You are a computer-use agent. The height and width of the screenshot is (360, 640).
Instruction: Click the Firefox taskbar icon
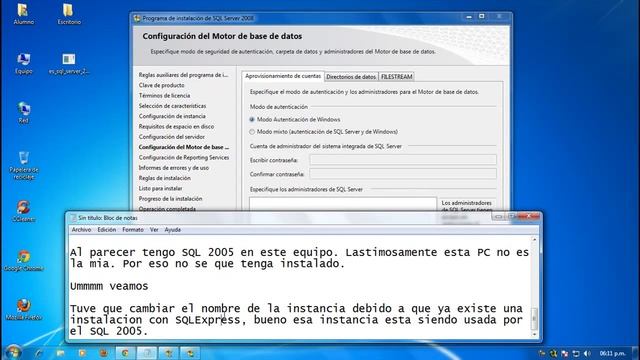pyautogui.click(x=104, y=353)
